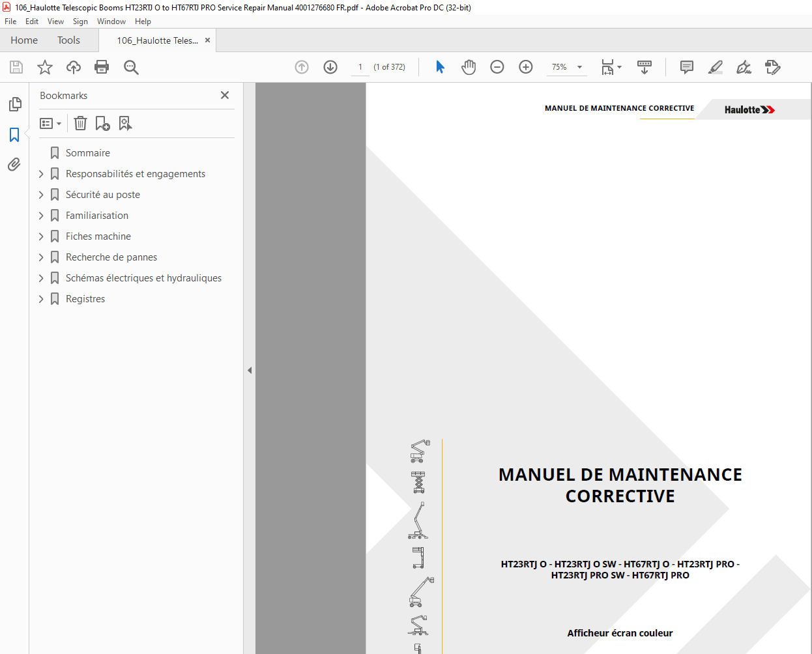Click the Haulotte logo on page
Screen dimensions: 812x654
click(749, 109)
